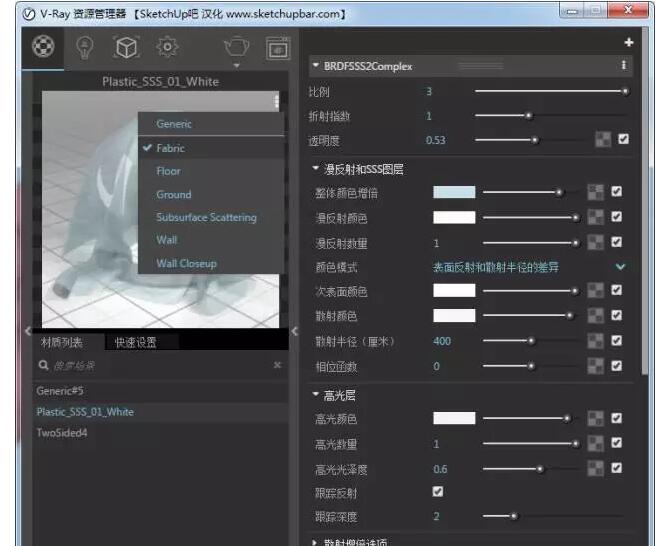Toggle the 高光光泽度 texture checkbox

pos(617,467)
